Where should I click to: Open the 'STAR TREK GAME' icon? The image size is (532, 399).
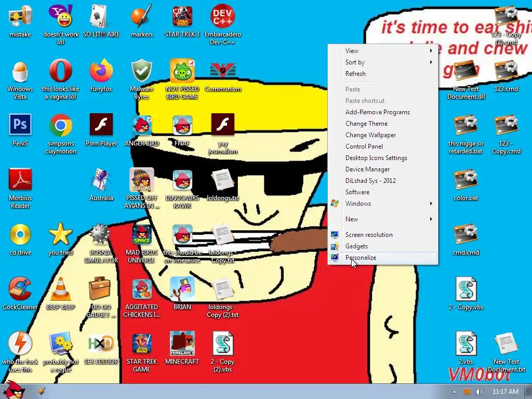[x=142, y=343]
